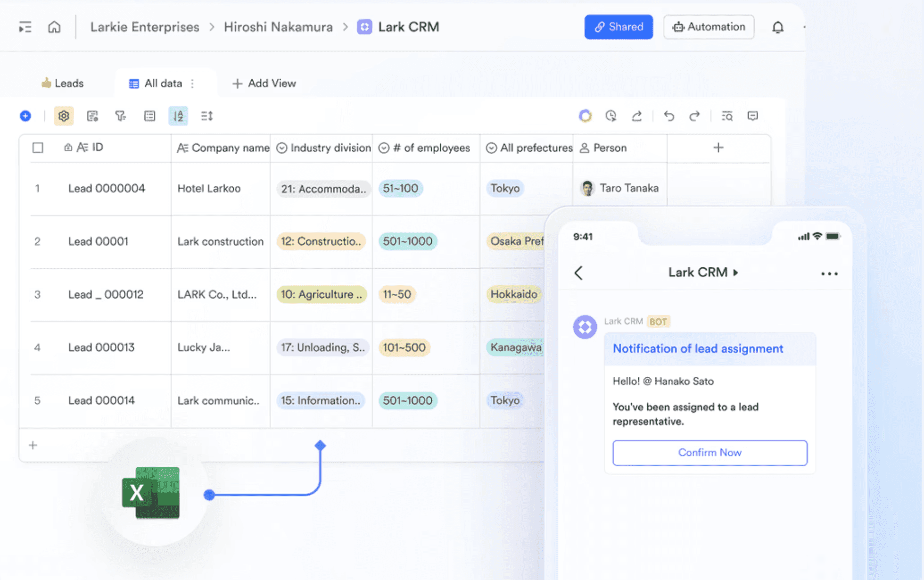Click Add View to create a new view
This screenshot has width=924, height=580.
(264, 83)
